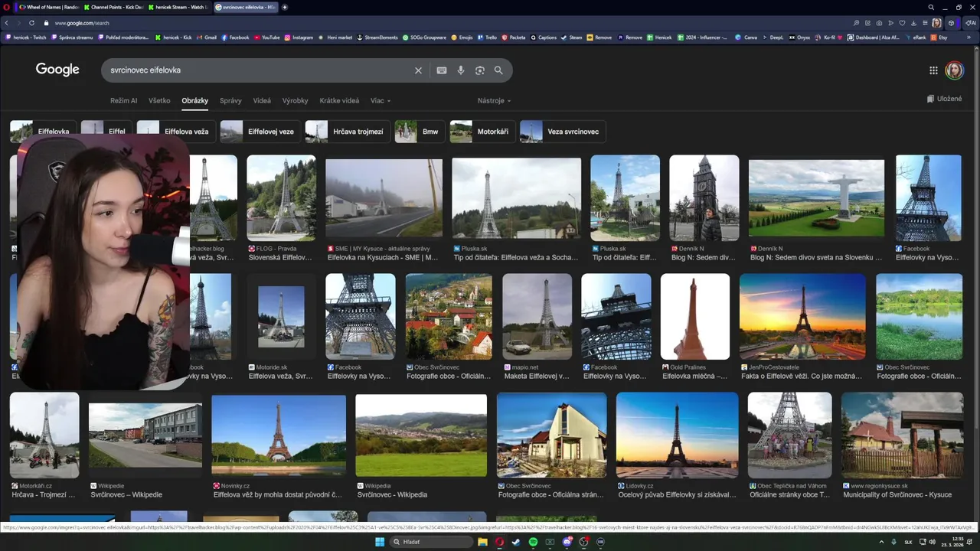Filter by Veza svrcinovec chip

point(563,132)
